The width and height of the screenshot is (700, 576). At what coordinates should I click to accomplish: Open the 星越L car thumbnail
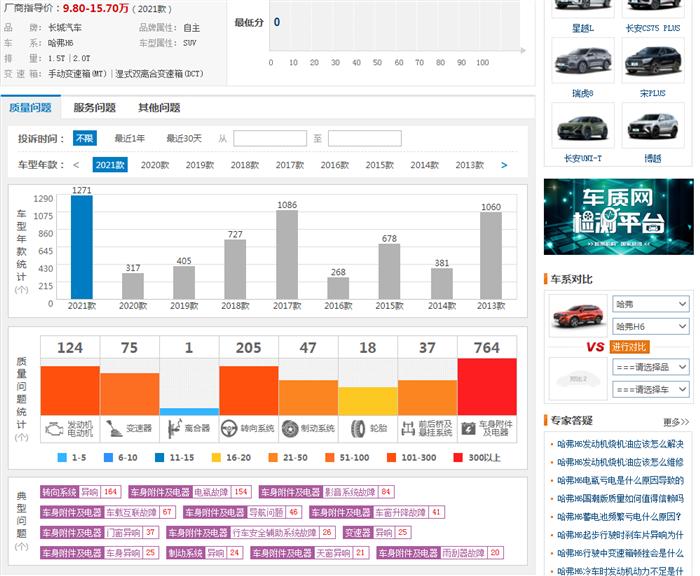(x=583, y=9)
